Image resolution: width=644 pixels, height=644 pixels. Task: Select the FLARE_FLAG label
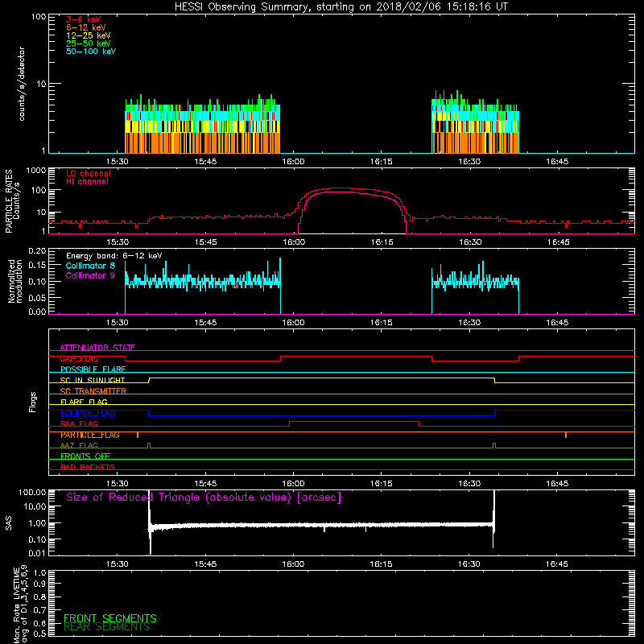pyautogui.click(x=84, y=402)
